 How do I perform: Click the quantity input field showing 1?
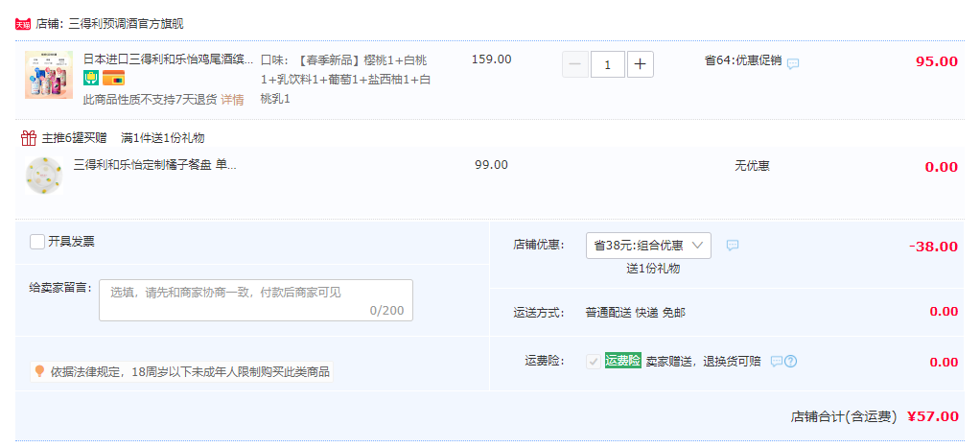[x=608, y=64]
